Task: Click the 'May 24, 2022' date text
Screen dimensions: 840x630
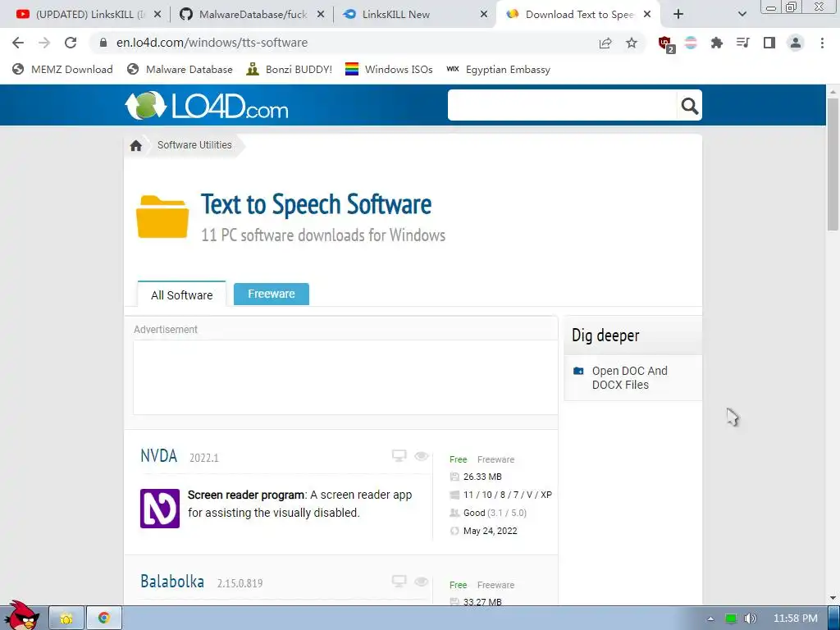Action: [491, 531]
